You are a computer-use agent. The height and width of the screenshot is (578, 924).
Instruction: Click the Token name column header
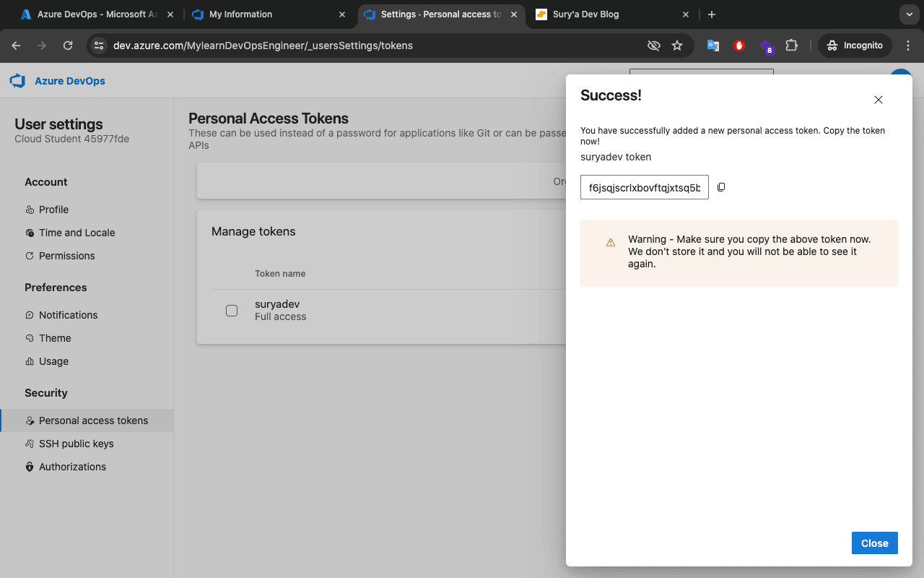pyautogui.click(x=280, y=274)
